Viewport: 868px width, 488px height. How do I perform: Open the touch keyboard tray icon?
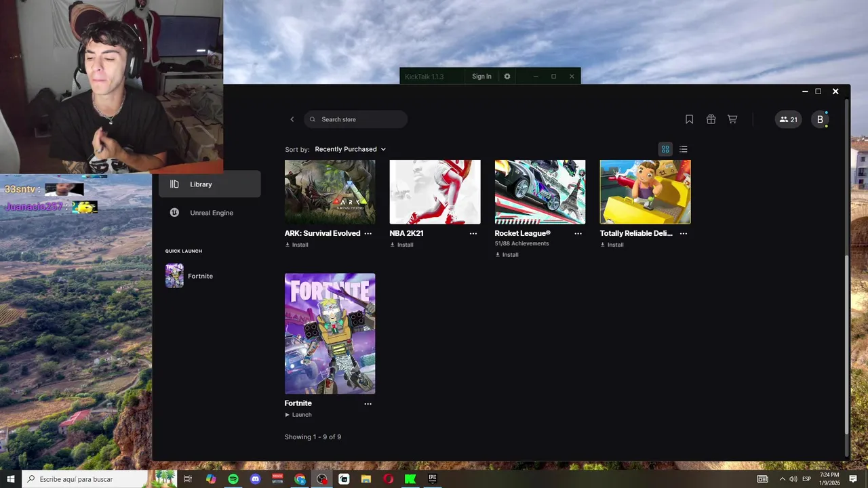763,479
